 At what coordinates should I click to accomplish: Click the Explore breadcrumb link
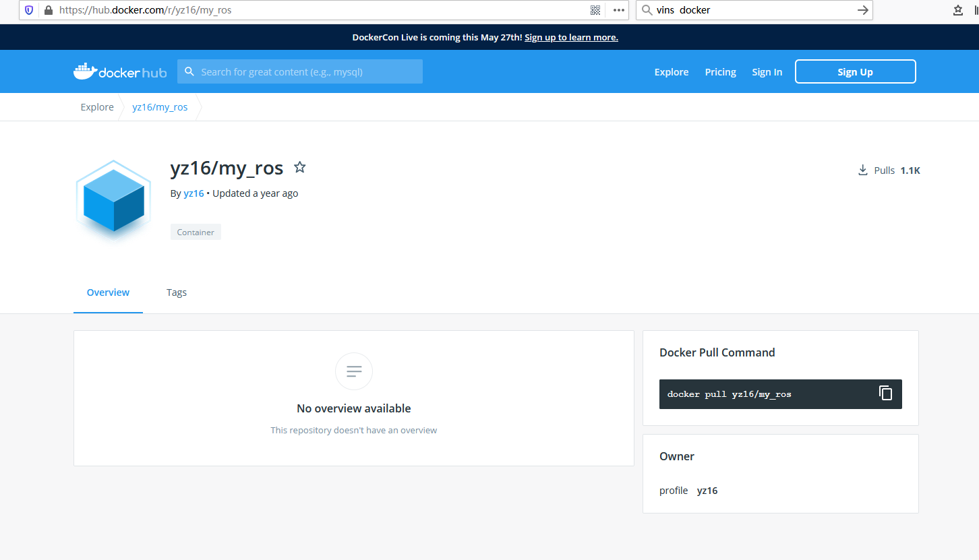click(x=96, y=106)
